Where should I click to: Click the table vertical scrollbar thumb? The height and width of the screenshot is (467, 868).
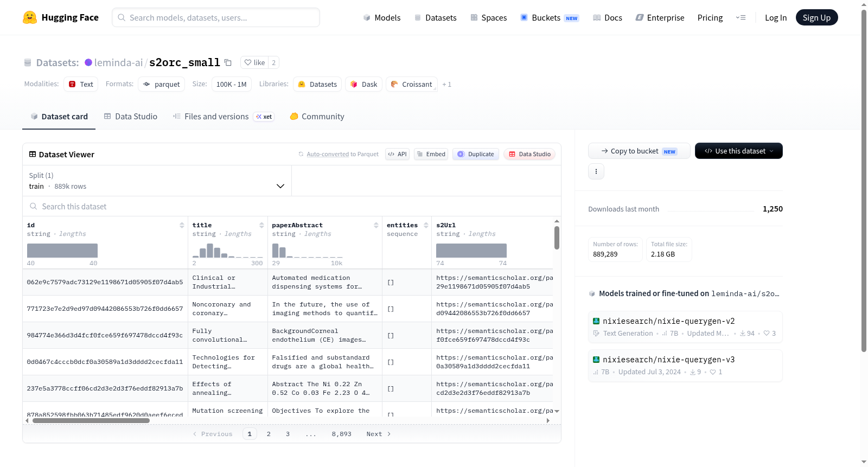pyautogui.click(x=557, y=238)
